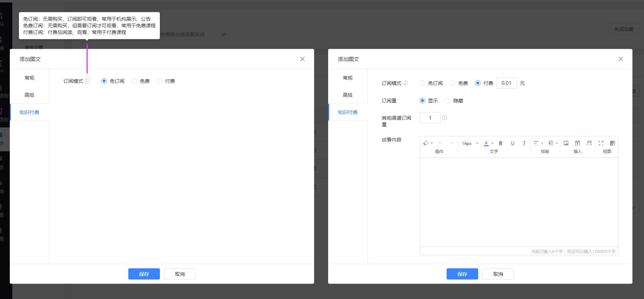The width and height of the screenshot is (644, 299).
Task: Open 知识付费 tab in left dialog
Action: [29, 112]
